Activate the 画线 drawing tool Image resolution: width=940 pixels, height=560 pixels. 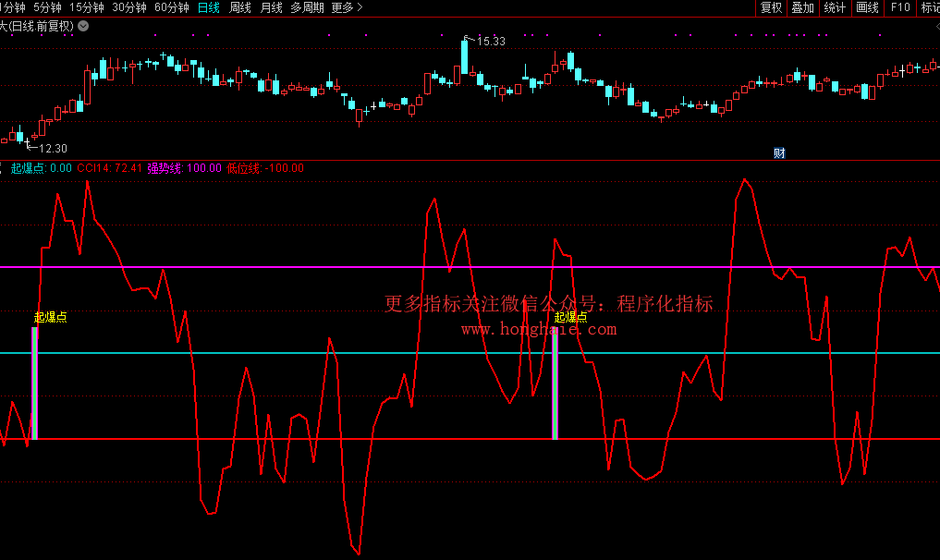867,7
